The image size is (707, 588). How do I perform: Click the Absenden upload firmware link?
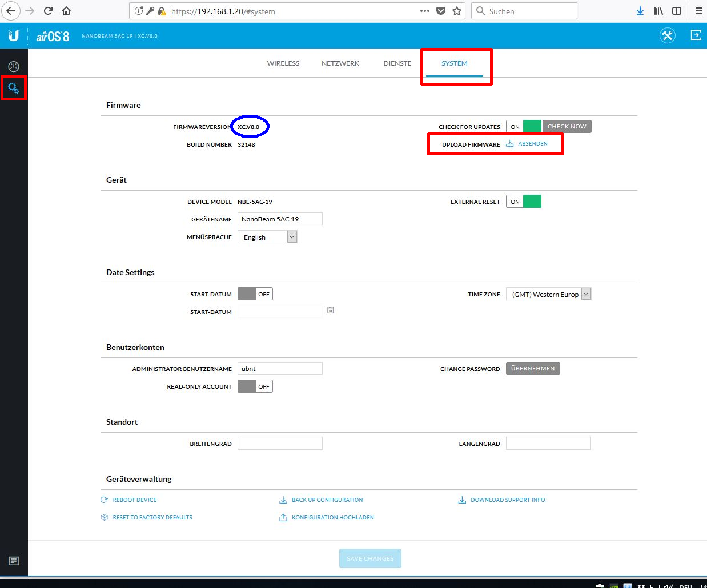(x=533, y=144)
